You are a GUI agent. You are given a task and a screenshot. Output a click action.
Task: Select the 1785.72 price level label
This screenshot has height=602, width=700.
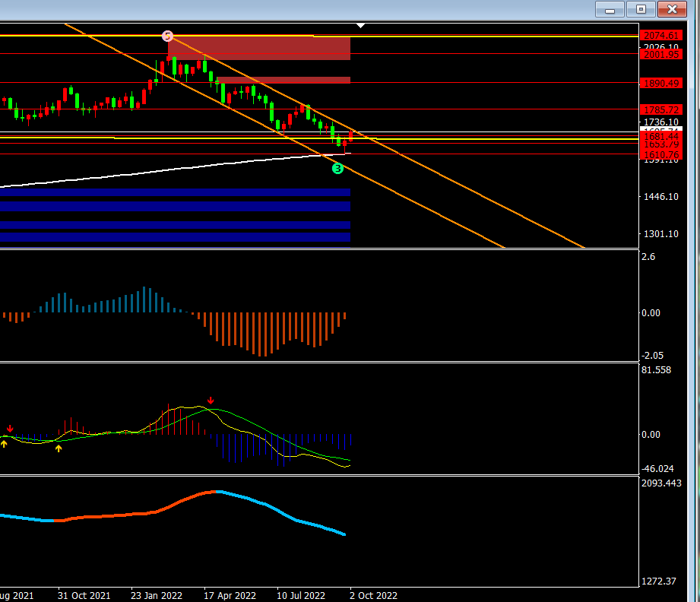pyautogui.click(x=661, y=109)
